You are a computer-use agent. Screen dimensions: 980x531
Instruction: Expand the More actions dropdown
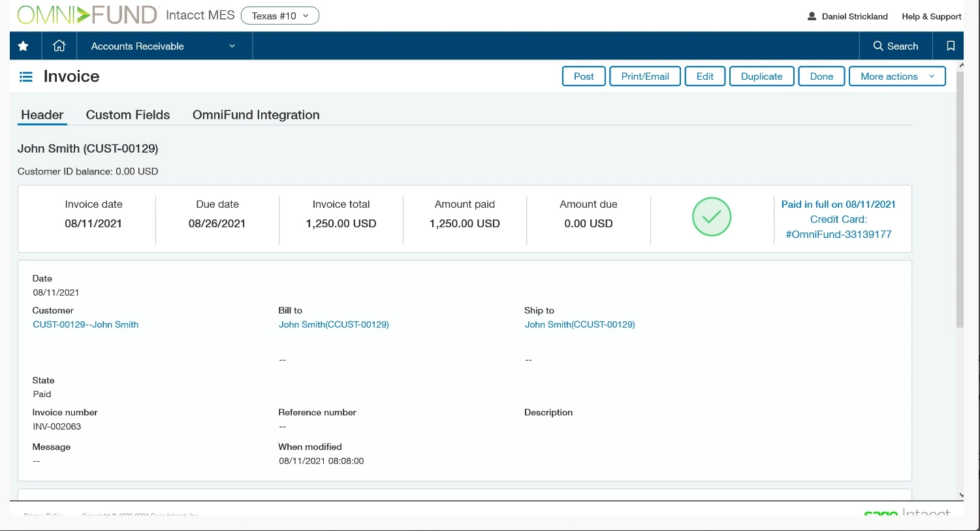pyautogui.click(x=897, y=76)
